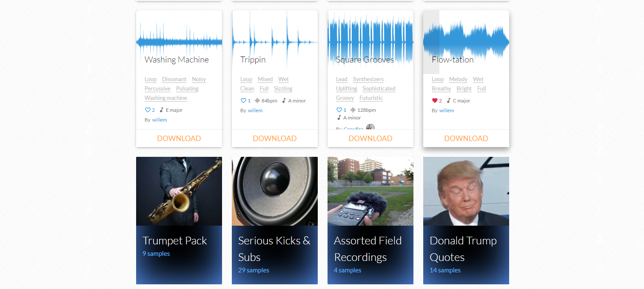The width and height of the screenshot is (644, 289).
Task: Download the Trippin sample
Action: pyautogui.click(x=275, y=139)
